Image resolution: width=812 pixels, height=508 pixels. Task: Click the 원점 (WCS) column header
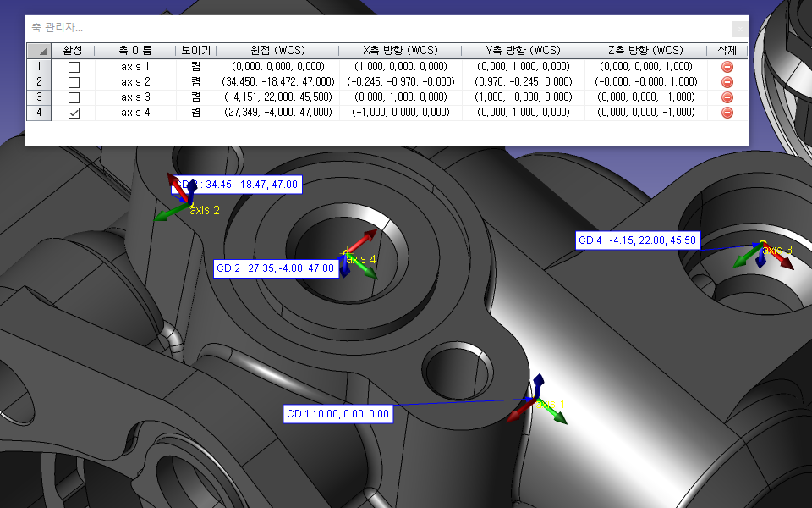click(x=277, y=50)
